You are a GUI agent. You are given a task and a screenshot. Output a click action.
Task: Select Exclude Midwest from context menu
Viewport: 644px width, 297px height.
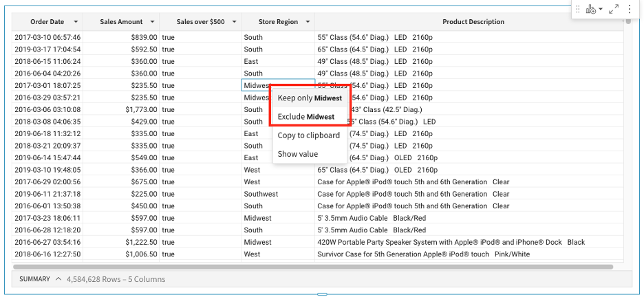[306, 117]
